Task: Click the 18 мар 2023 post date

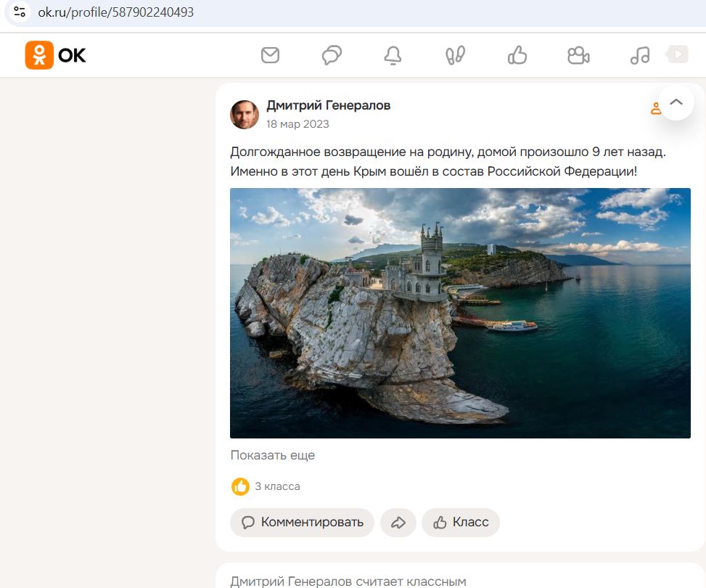Action: [x=297, y=124]
